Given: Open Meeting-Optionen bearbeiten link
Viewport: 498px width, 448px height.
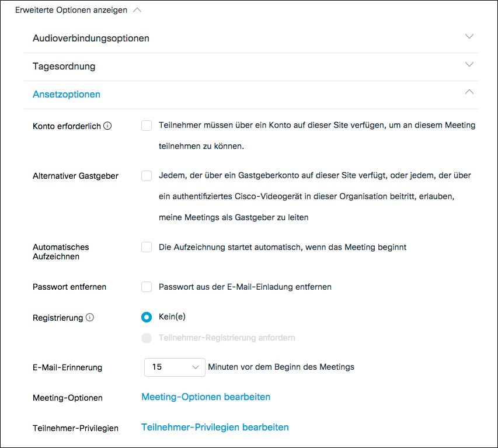Looking at the screenshot, I should pos(206,397).
